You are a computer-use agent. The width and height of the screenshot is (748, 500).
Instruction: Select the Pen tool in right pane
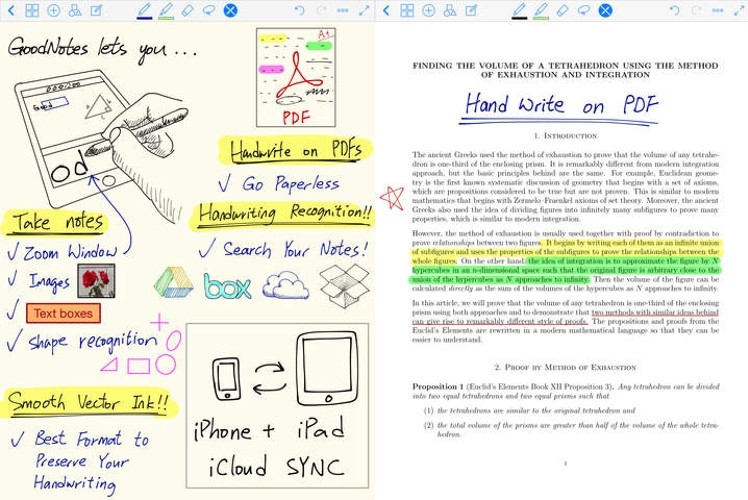[519, 10]
